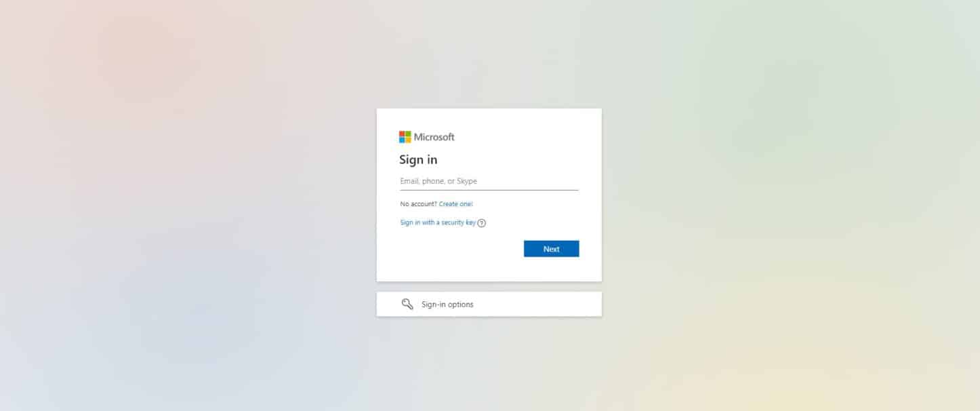The height and width of the screenshot is (411, 980).
Task: Click the blue Next button
Action: (x=552, y=249)
